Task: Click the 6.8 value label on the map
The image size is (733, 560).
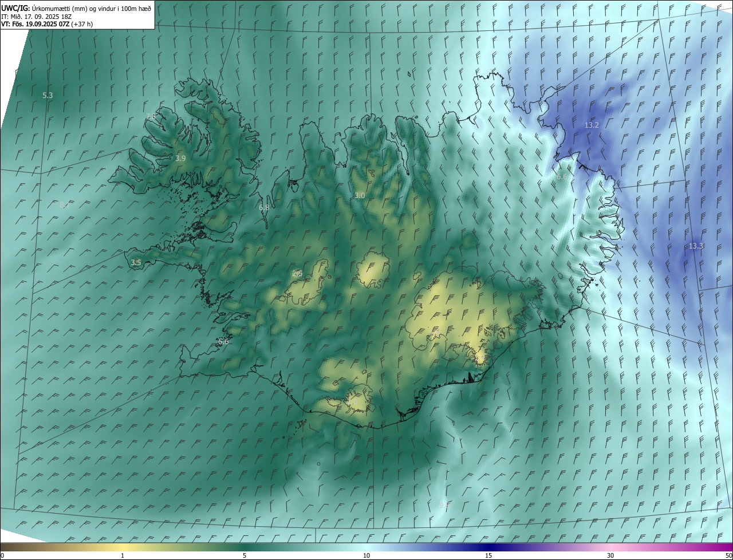Action: pos(264,207)
